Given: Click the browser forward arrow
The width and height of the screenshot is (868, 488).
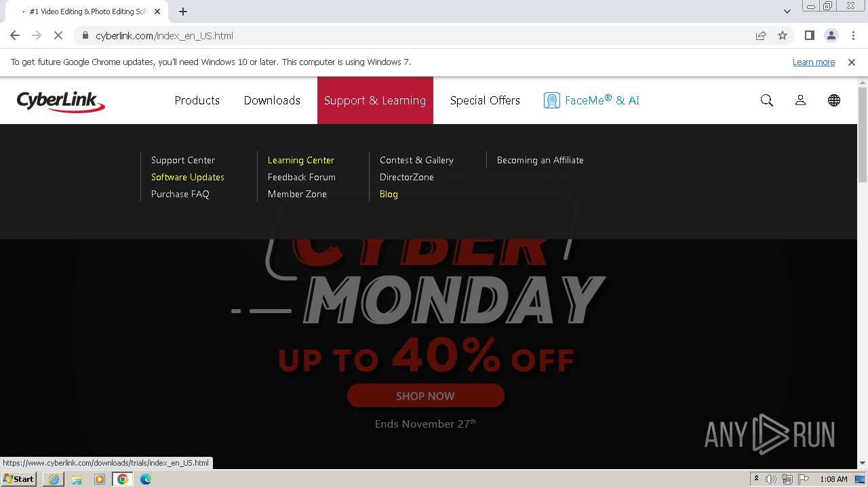Looking at the screenshot, I should pos(37,36).
